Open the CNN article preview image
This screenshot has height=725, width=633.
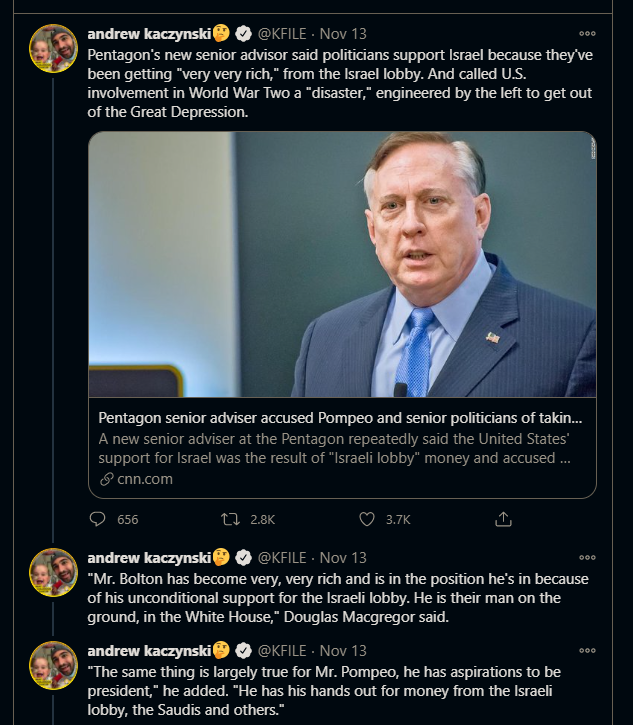[x=342, y=264]
